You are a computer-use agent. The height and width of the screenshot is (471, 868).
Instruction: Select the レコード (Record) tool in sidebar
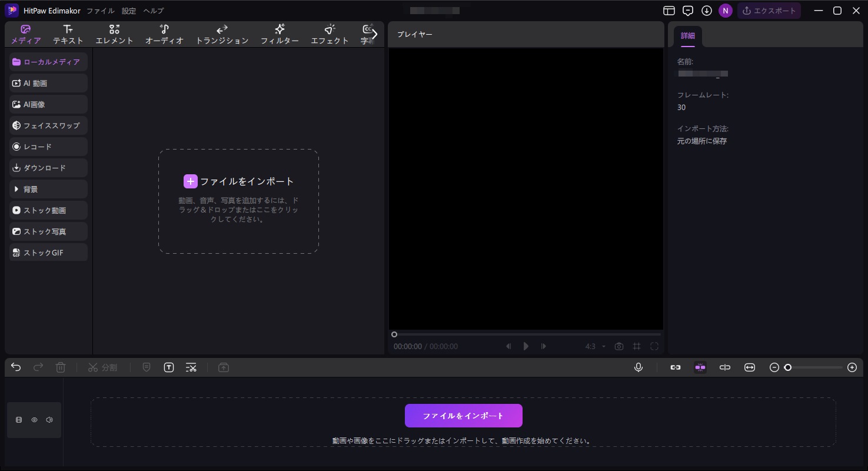(x=36, y=147)
